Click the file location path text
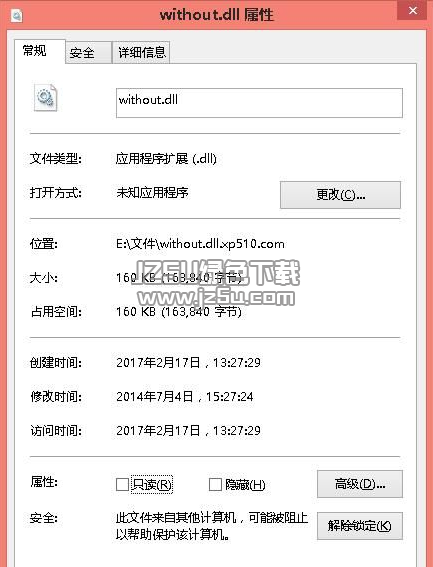The height and width of the screenshot is (567, 433). (200, 244)
